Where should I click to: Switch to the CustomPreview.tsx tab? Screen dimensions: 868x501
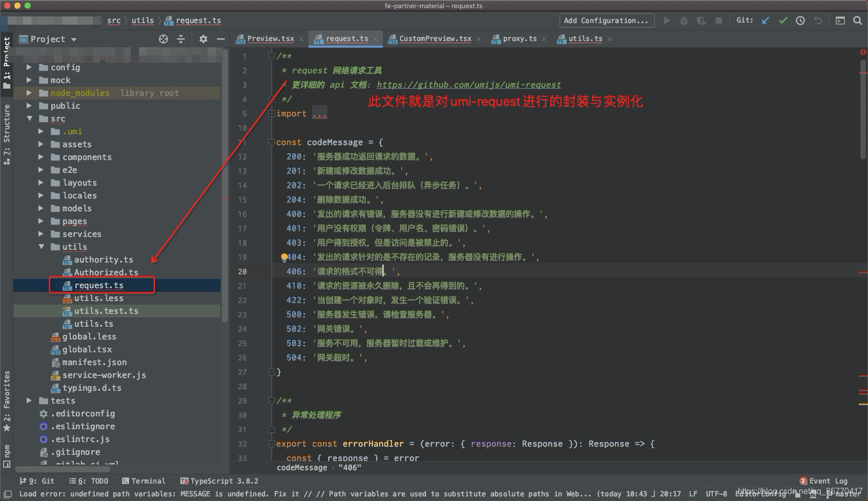pyautogui.click(x=435, y=38)
